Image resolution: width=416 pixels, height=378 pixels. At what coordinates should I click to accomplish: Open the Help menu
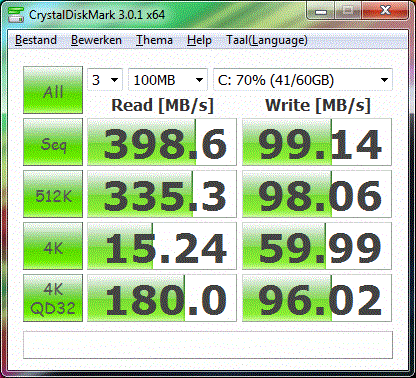pos(199,40)
